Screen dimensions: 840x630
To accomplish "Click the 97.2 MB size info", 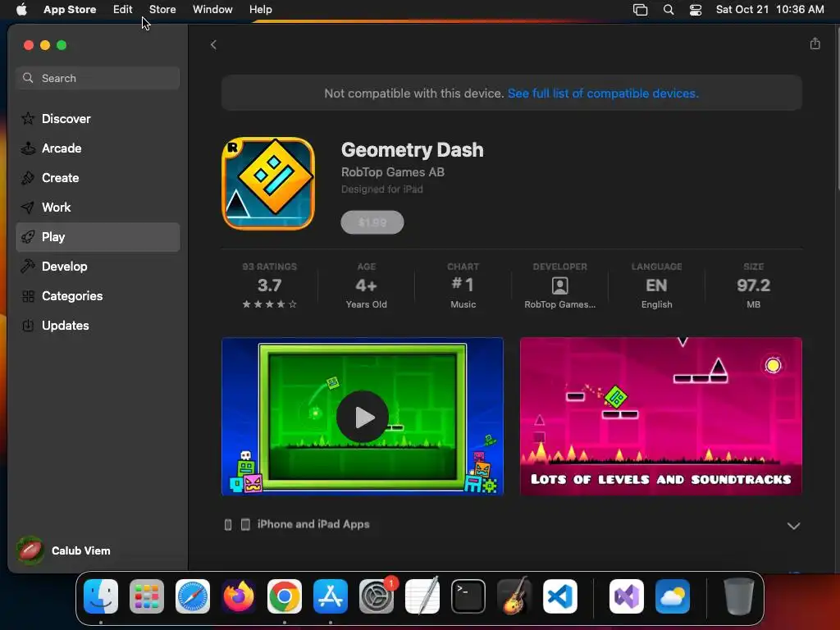I will point(753,285).
